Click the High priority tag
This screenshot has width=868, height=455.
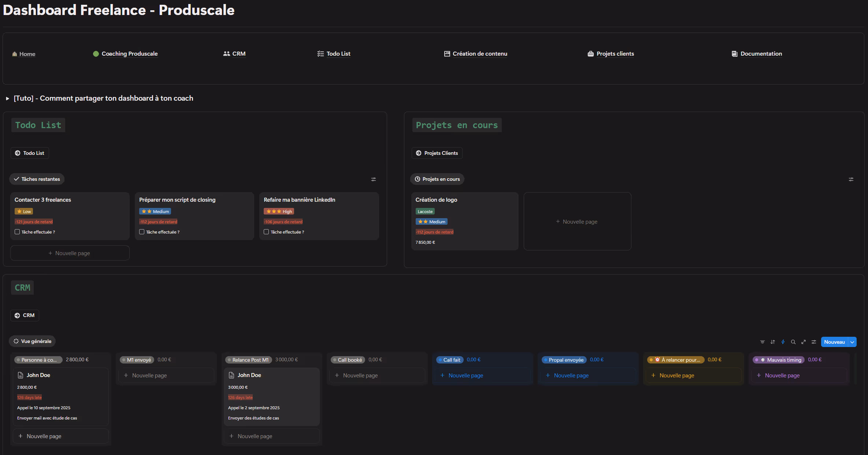[x=279, y=212]
